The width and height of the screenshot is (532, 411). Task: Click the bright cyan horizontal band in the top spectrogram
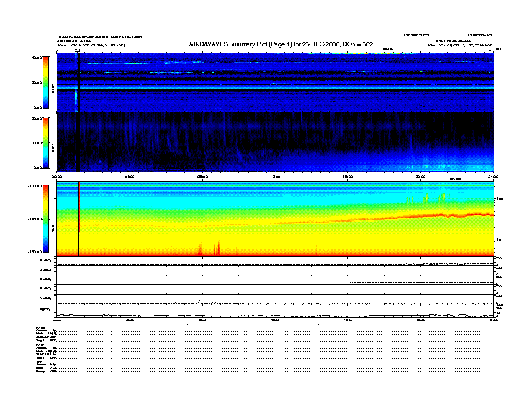[275, 87]
